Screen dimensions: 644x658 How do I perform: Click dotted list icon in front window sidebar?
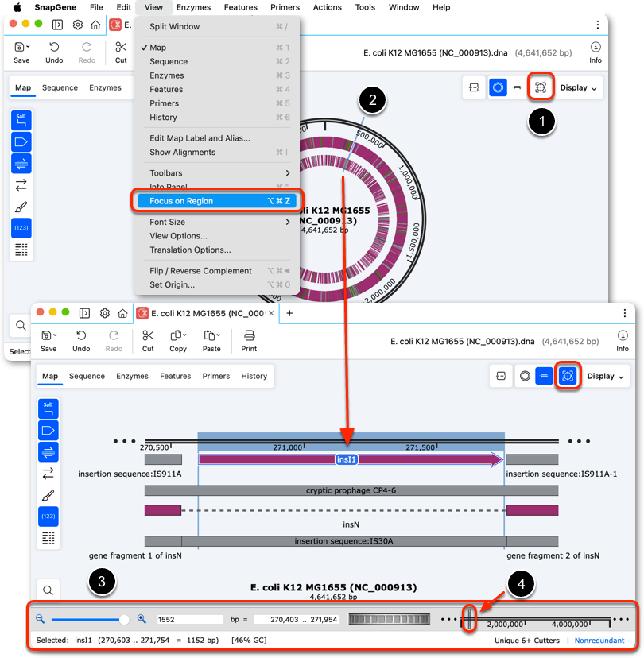coord(48,538)
